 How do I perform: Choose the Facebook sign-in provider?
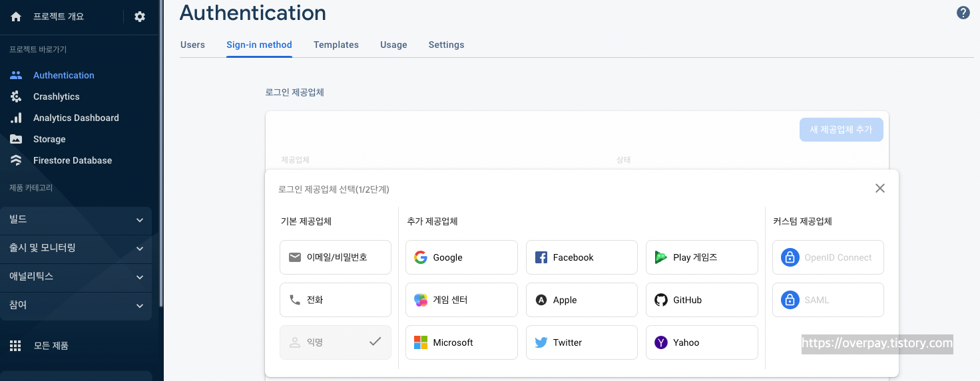582,257
